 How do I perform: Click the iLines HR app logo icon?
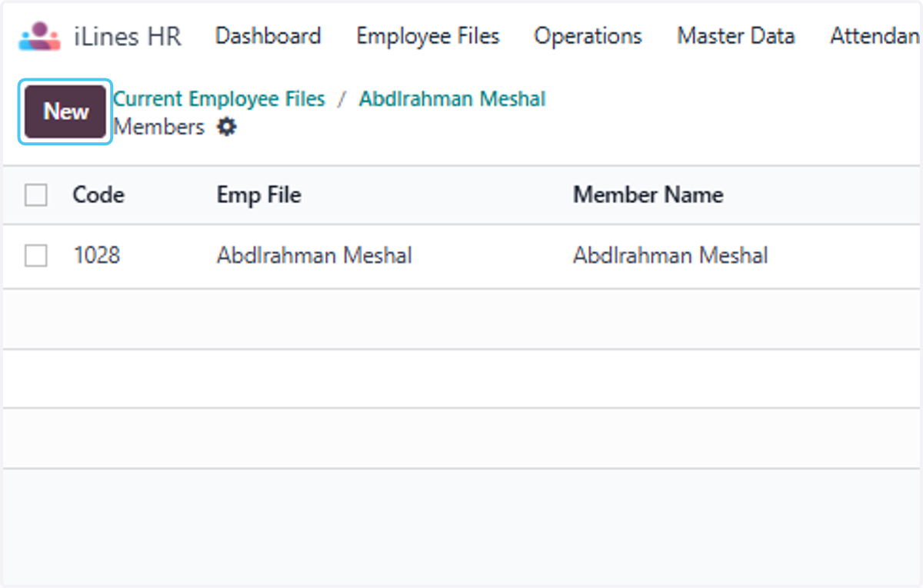click(x=40, y=36)
